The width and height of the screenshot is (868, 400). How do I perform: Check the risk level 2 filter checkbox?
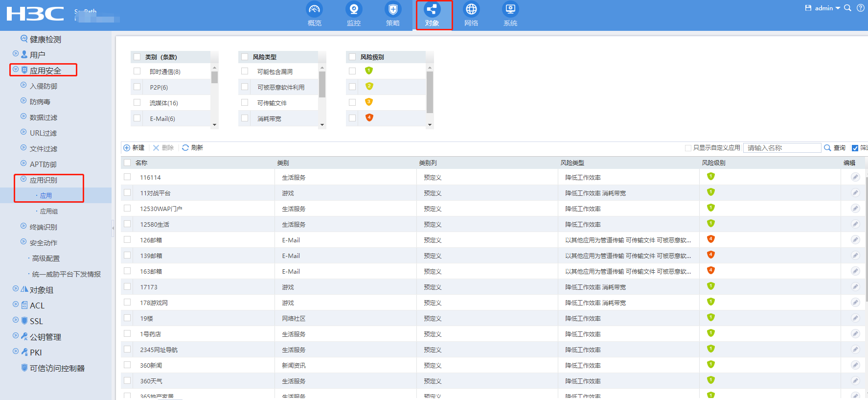click(352, 87)
